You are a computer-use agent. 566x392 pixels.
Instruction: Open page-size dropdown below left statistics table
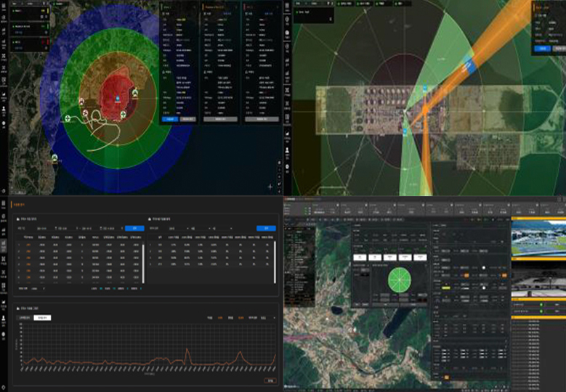click(x=38, y=288)
